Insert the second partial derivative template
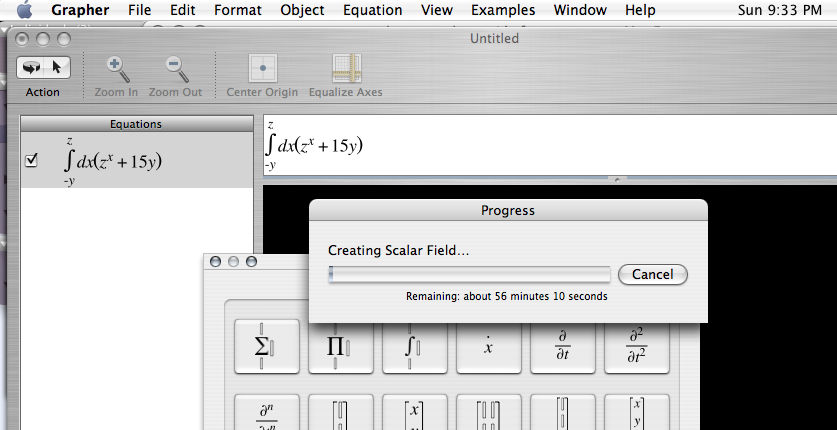Viewport: 837px width, 430px height. pos(636,347)
